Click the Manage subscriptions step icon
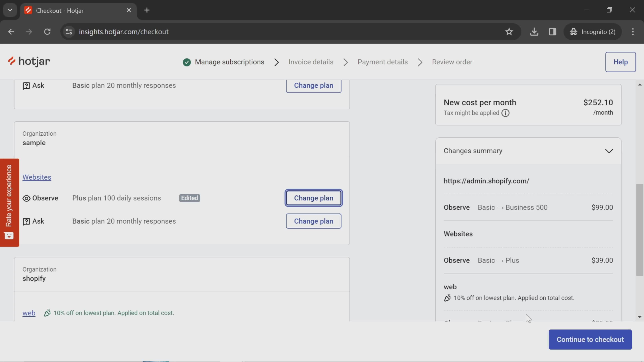Viewport: 644px width, 362px height. (x=187, y=62)
